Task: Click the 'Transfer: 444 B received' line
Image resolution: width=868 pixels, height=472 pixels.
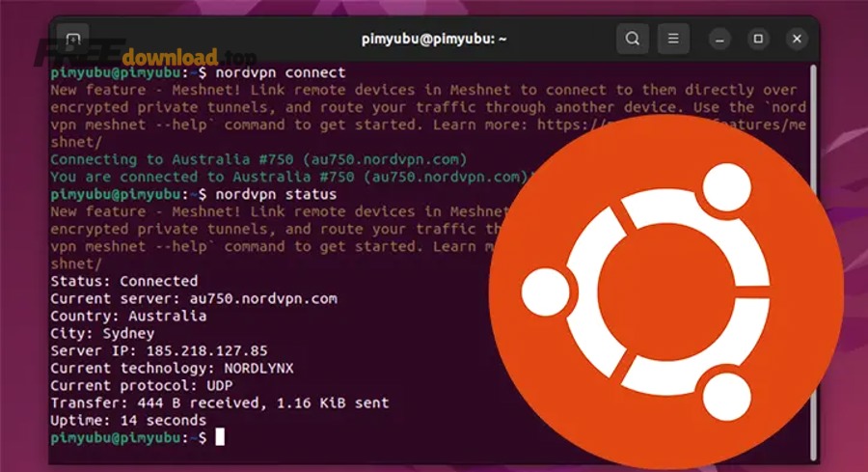Action: pos(220,403)
